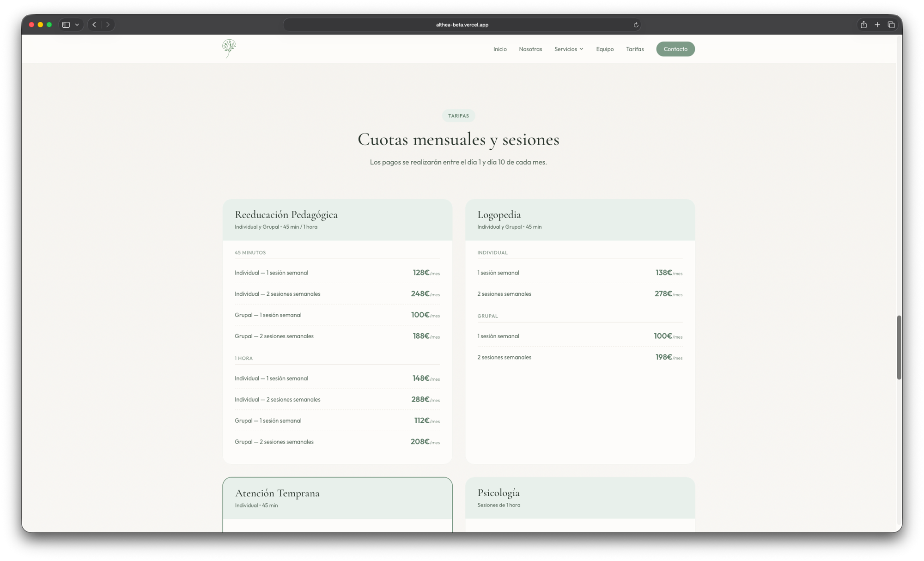The height and width of the screenshot is (561, 924).
Task: Open the sidebar options chevron next to sidebar icon
Action: pos(77,24)
